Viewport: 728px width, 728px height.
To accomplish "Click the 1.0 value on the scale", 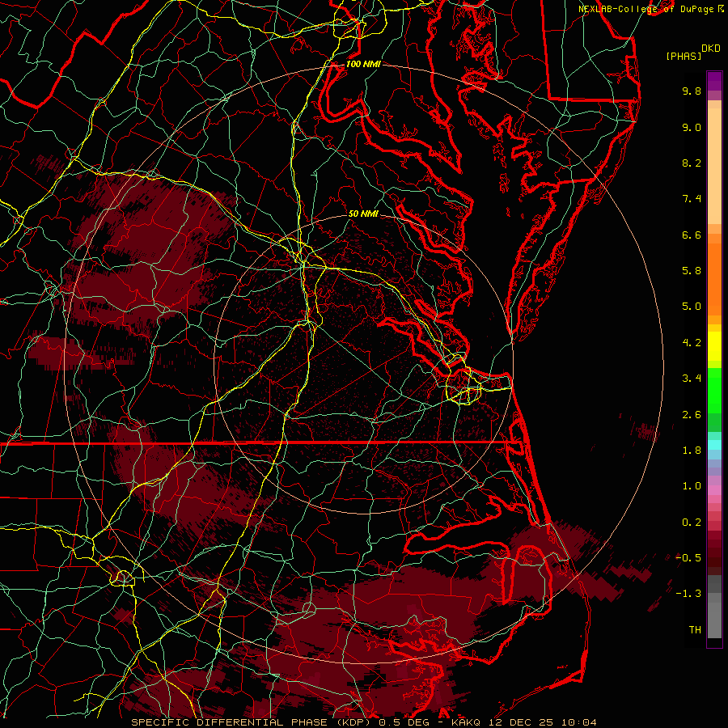I will tap(692, 486).
